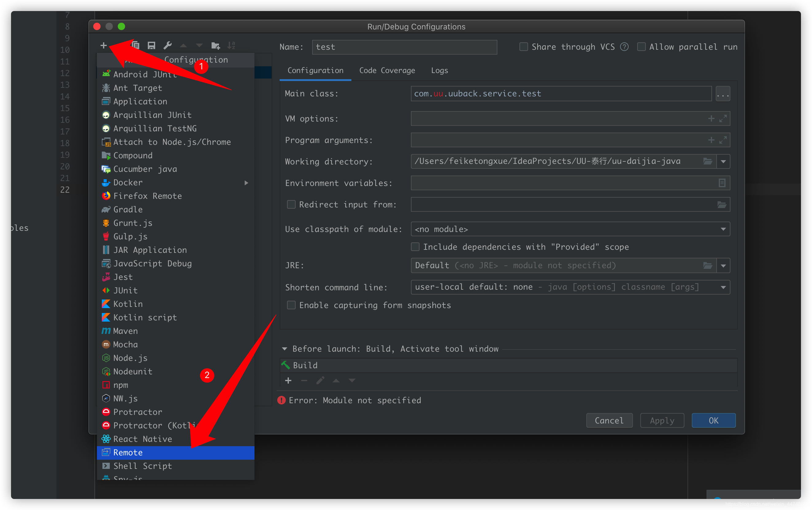
Task: Click the Environment variables input field
Action: 570,183
